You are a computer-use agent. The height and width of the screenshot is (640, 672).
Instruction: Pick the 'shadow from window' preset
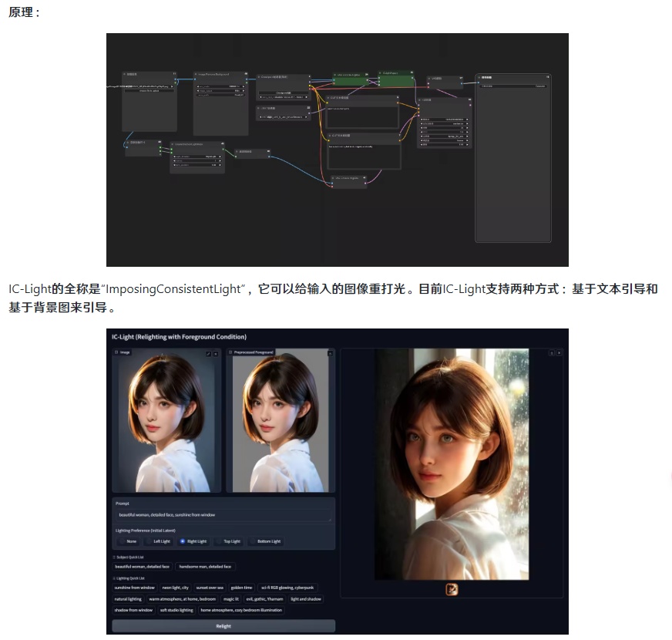[133, 610]
